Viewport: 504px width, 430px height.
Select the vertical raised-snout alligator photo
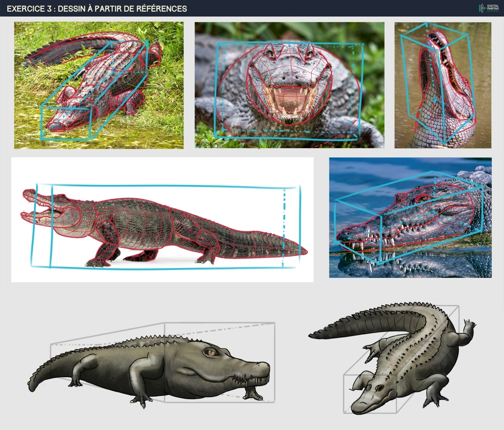click(442, 85)
